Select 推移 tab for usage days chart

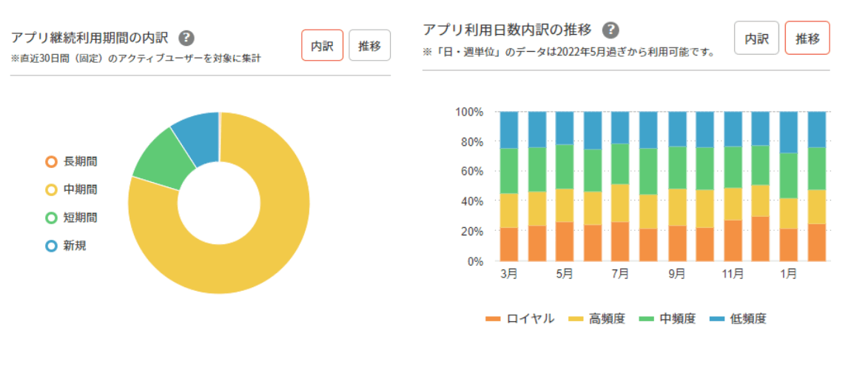coord(807,38)
